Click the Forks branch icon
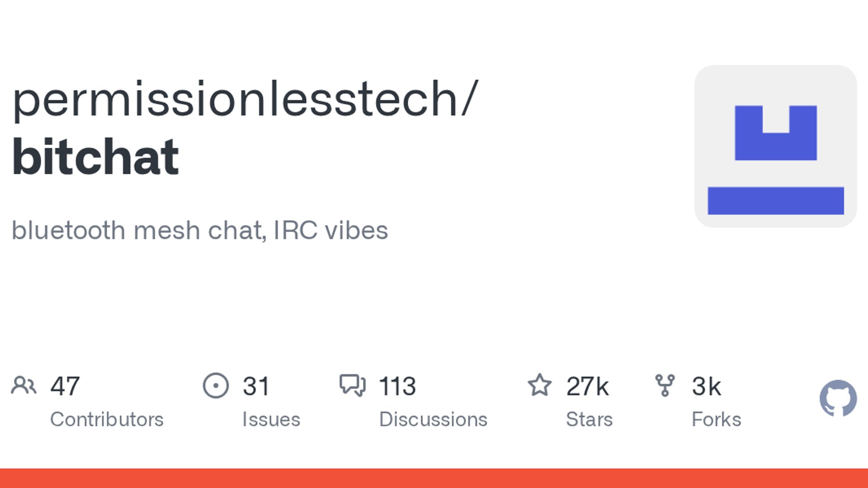 pyautogui.click(x=665, y=385)
